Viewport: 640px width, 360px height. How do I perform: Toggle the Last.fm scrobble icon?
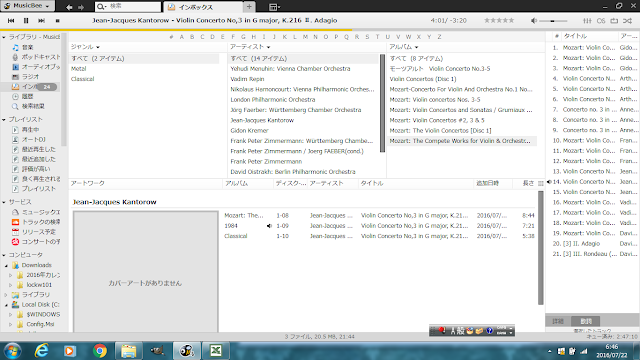[x=601, y=20]
